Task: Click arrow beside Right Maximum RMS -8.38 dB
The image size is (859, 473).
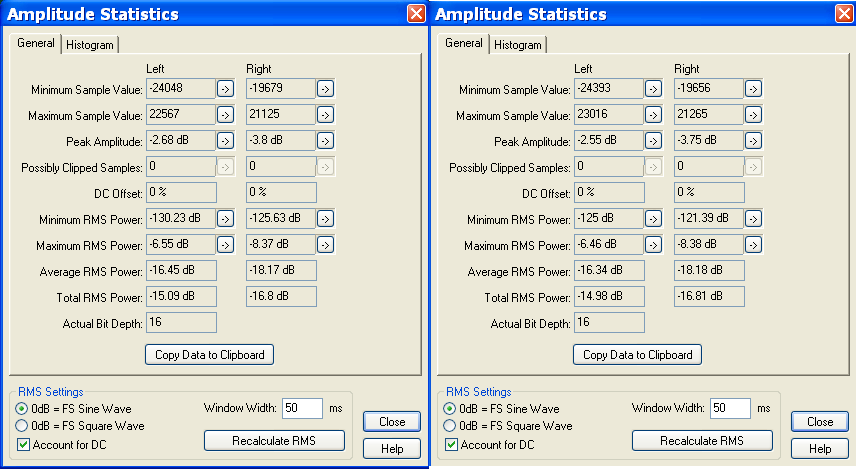Action: [x=753, y=244]
